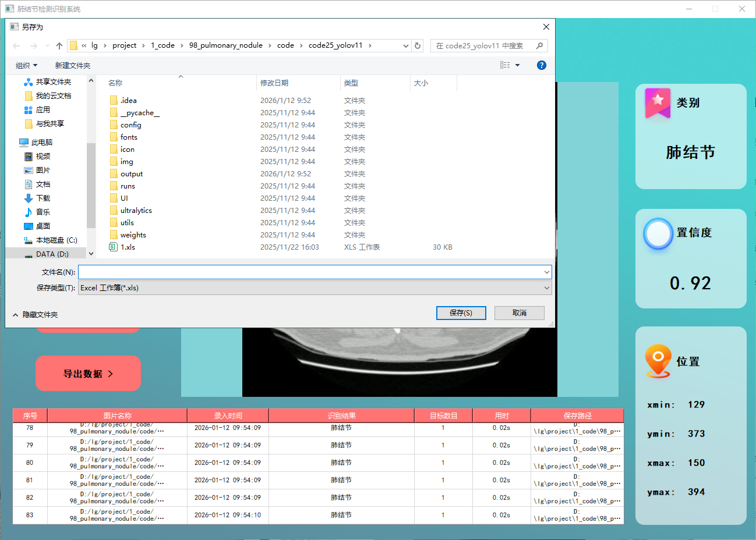Refresh the code25_yolov11 folder listing
The width and height of the screenshot is (756, 540).
coord(418,45)
